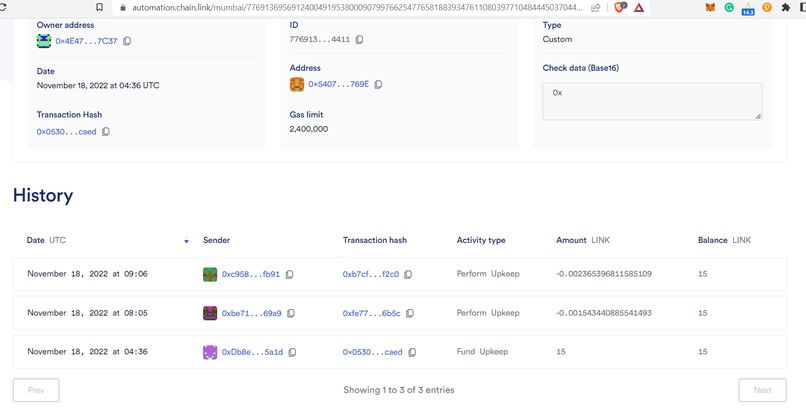Open the Brave Rewards triangle icon
The width and height of the screenshot is (806, 418).
click(x=639, y=8)
